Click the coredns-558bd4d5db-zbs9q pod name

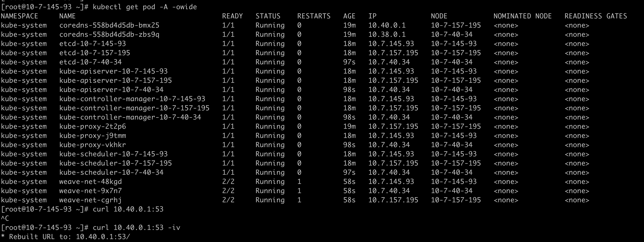[x=109, y=34]
